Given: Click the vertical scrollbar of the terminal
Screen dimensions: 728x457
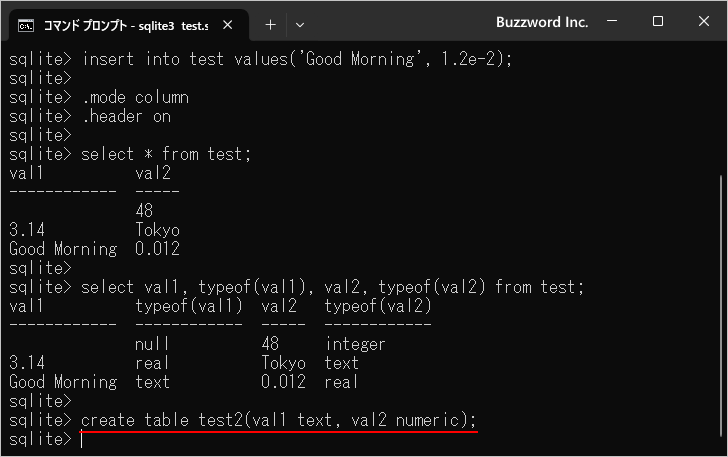Looking at the screenshot, I should 720,300.
